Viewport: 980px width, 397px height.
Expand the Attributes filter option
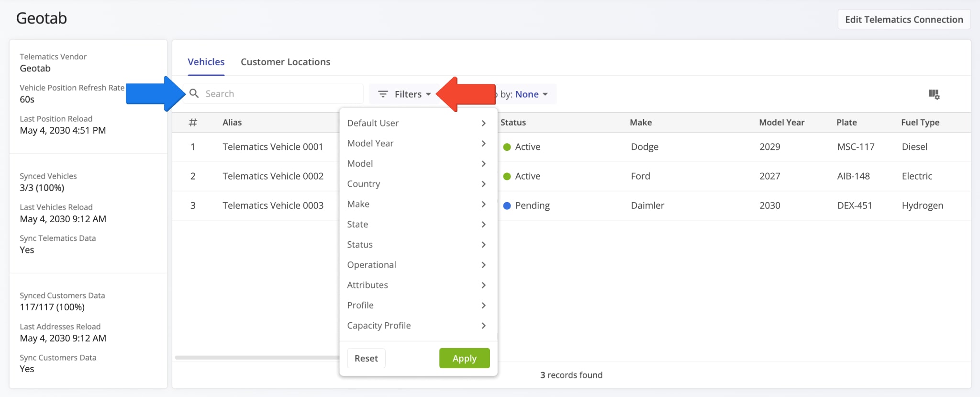coord(418,285)
